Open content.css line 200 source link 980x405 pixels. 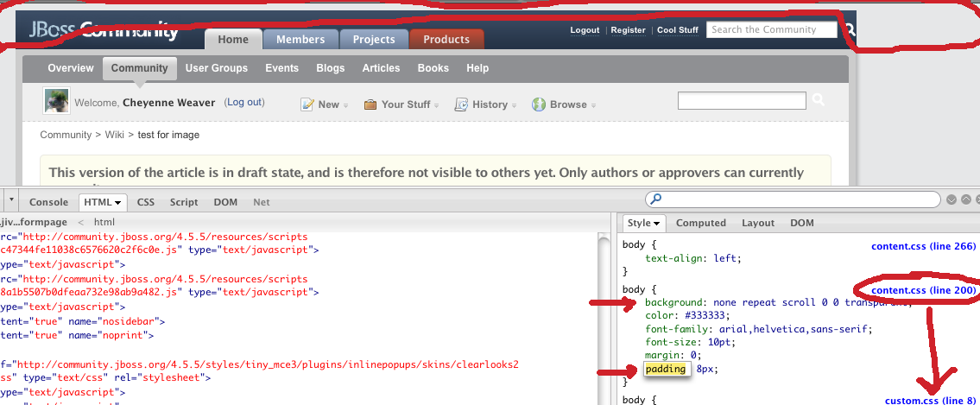(x=923, y=290)
